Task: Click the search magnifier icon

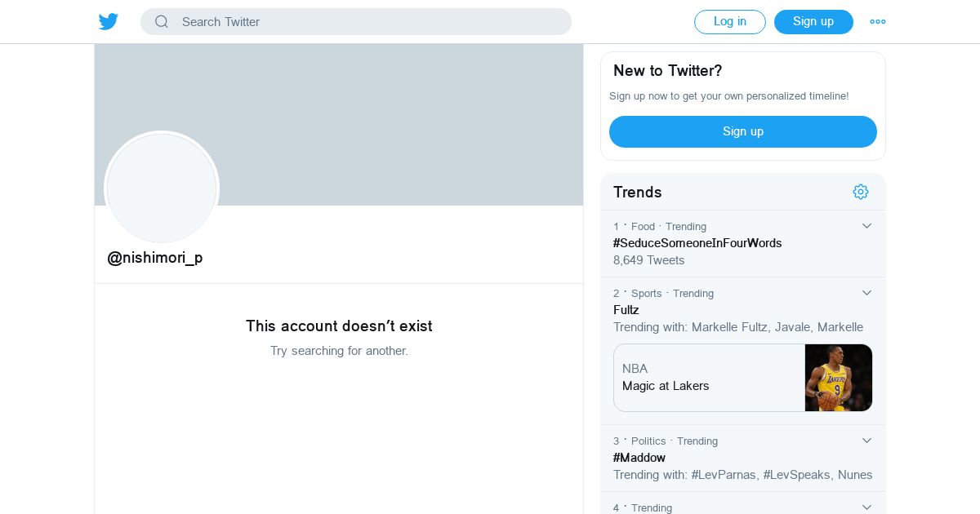Action: point(162,22)
